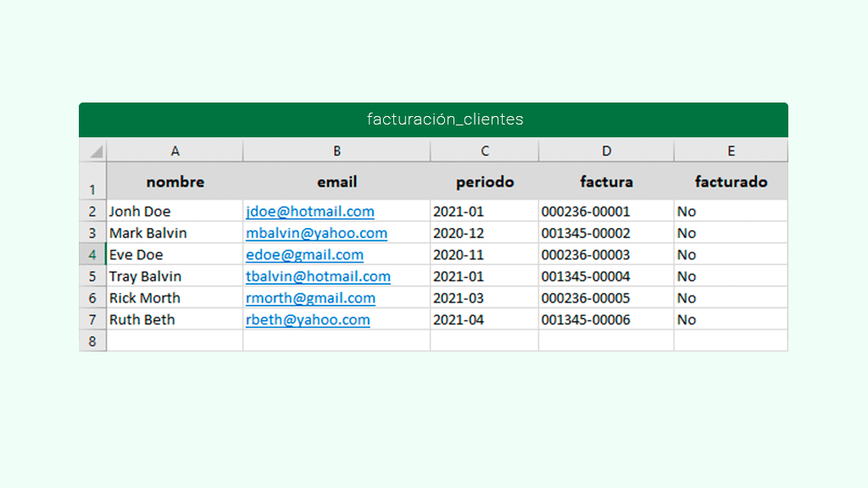
Task: Select row 7 header
Action: [x=92, y=319]
